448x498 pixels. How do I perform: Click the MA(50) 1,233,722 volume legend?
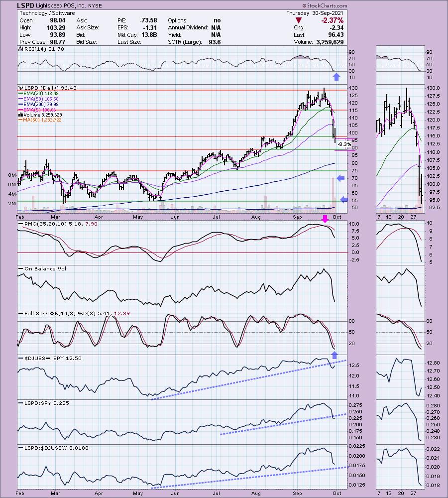point(42,120)
